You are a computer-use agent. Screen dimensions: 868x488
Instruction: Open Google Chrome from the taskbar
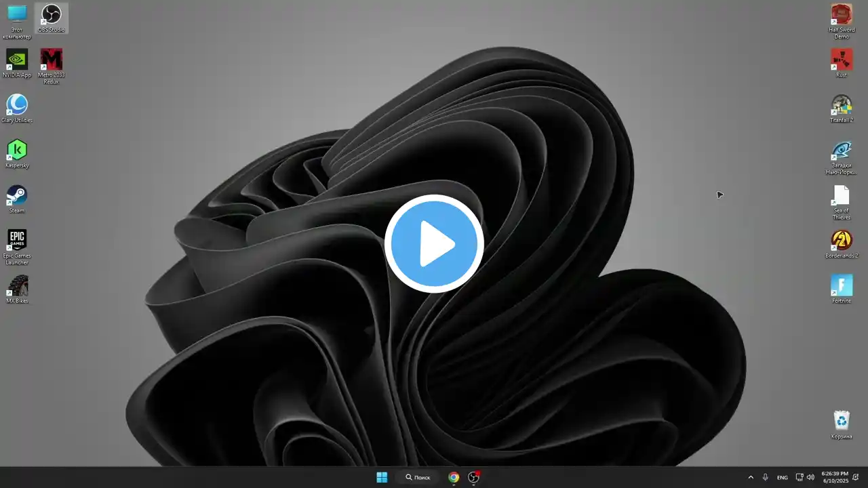coord(454,477)
